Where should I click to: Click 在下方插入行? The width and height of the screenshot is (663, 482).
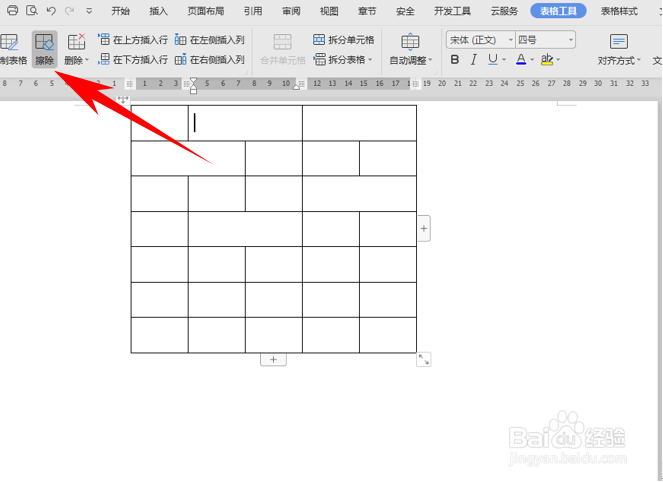click(x=133, y=60)
